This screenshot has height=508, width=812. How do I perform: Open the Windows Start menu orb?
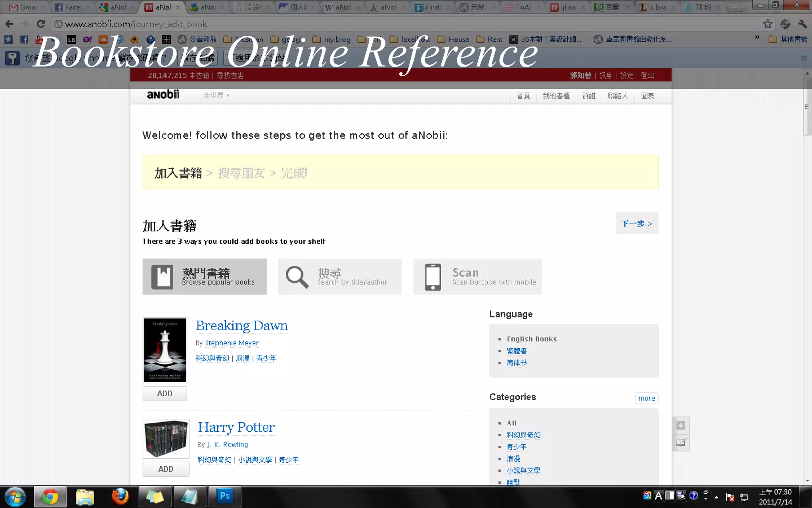(15, 496)
